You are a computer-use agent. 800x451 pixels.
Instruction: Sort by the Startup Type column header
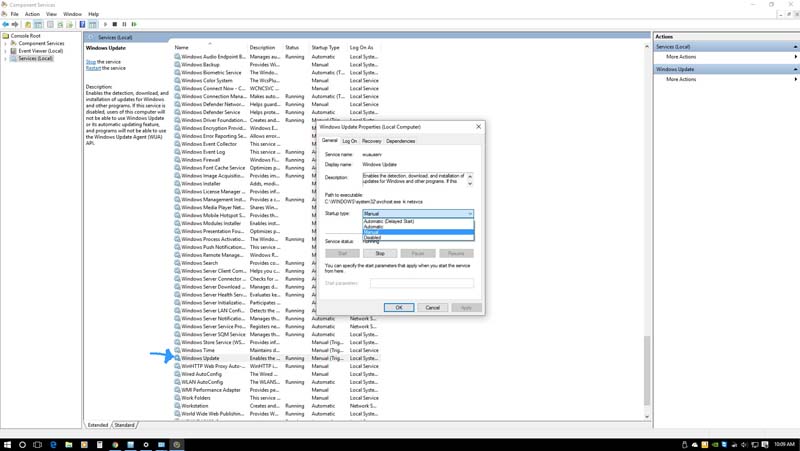coord(328,47)
